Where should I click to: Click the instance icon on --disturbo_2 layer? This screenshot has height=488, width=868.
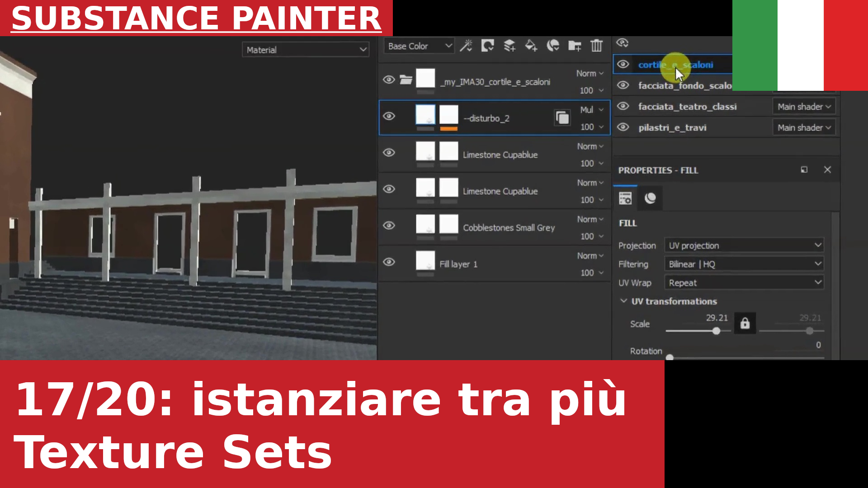[562, 118]
